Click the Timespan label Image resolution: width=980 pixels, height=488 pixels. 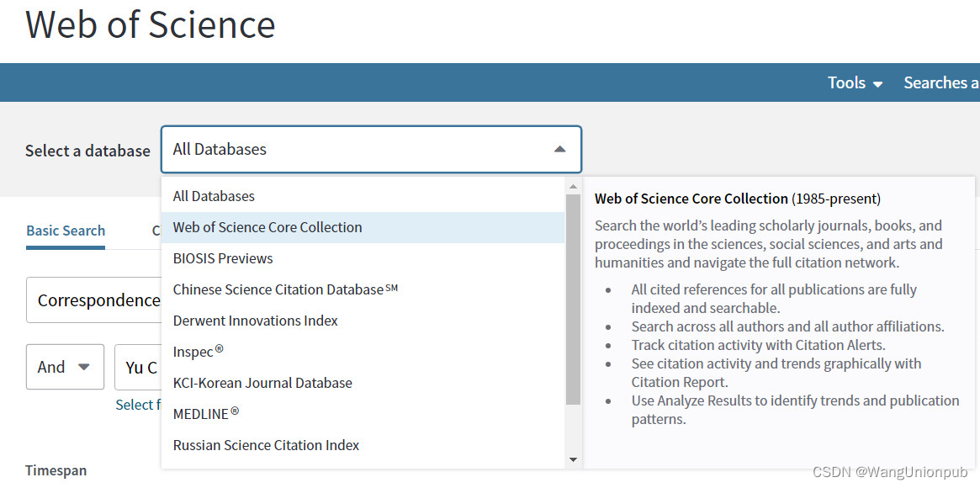[x=56, y=469]
